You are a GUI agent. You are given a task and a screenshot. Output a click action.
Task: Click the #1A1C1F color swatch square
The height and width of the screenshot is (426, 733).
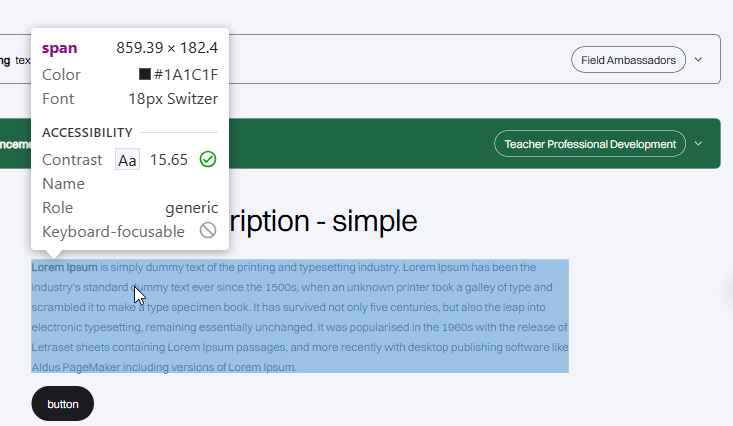[145, 75]
